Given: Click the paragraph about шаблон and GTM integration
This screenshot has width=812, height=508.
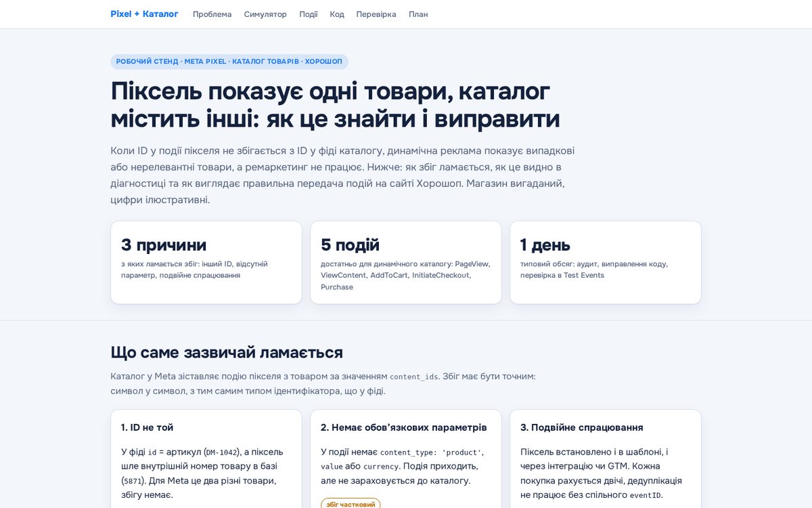Looking at the screenshot, I should [601, 473].
